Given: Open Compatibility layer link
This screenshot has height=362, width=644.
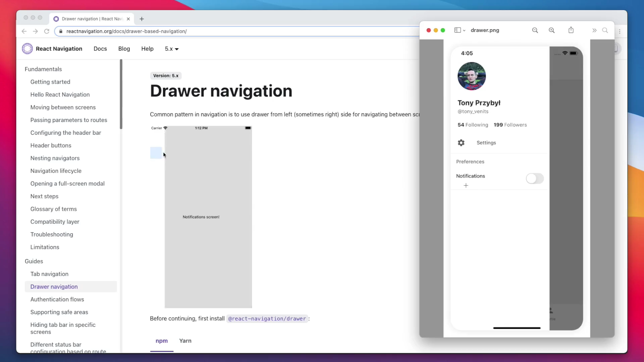Looking at the screenshot, I should 55,222.
